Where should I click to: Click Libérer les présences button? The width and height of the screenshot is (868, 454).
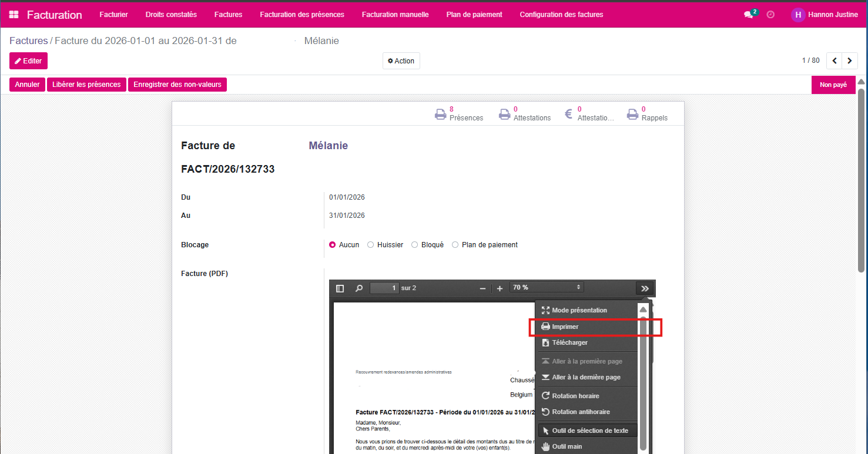[86, 85]
